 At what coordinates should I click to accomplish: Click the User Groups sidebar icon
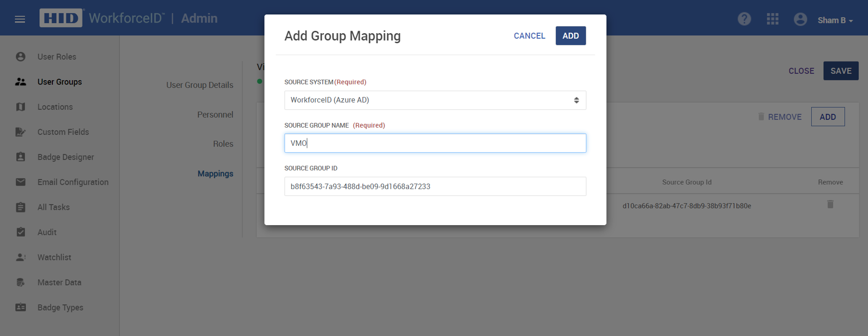point(21,82)
